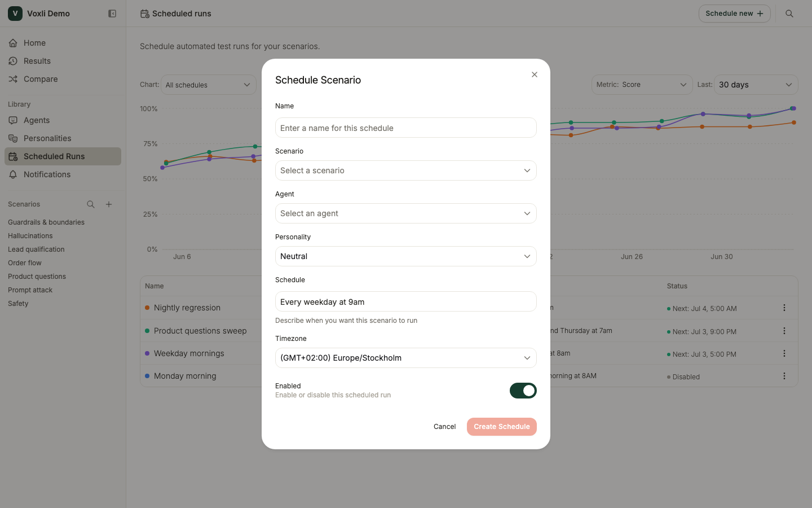
Task: Click the Scheduled runs header calendar icon
Action: click(145, 14)
